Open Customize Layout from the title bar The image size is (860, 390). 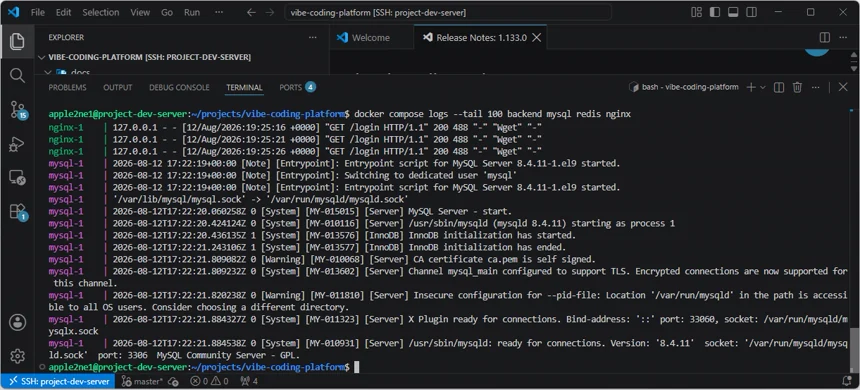(x=697, y=12)
